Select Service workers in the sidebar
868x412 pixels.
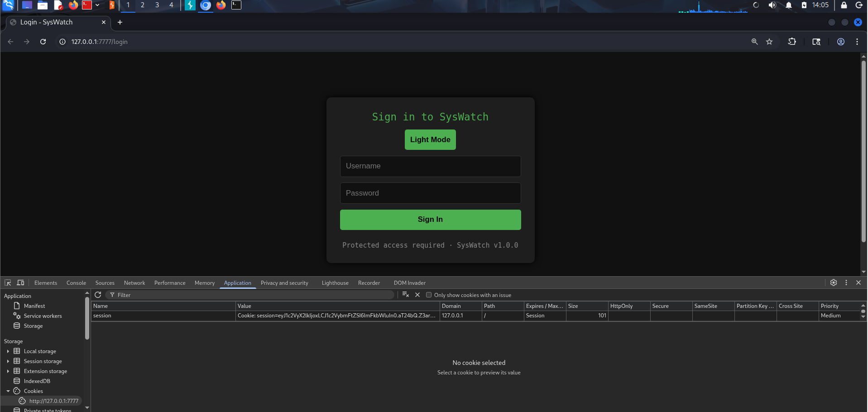pyautogui.click(x=43, y=316)
